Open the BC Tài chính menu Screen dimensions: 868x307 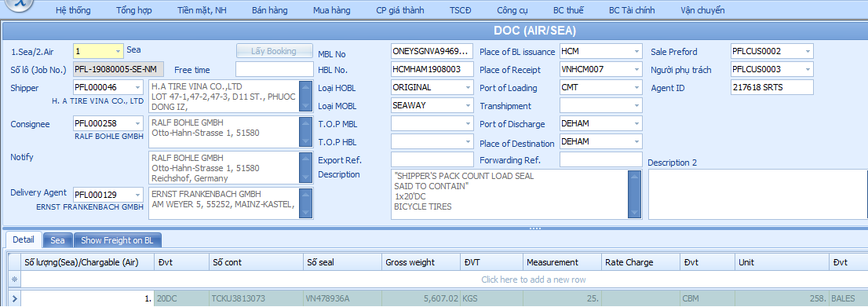coord(632,10)
